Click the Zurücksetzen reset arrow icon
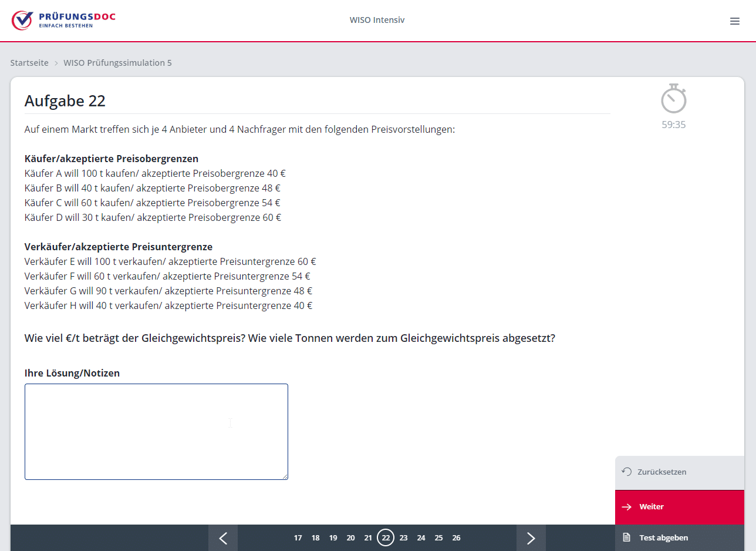This screenshot has height=551, width=756. pyautogui.click(x=627, y=472)
